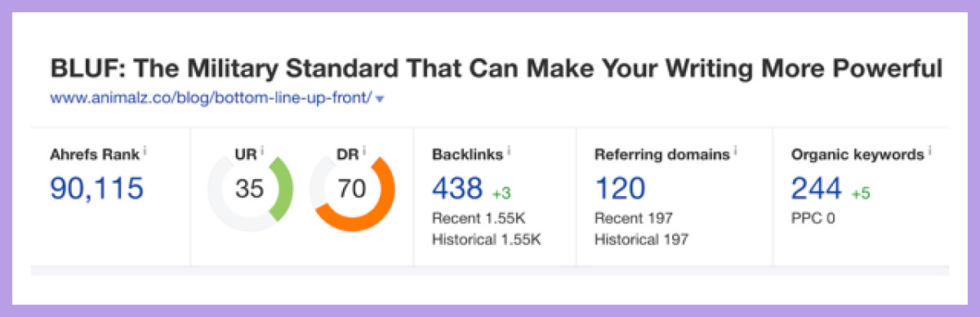The height and width of the screenshot is (317, 980).
Task: Open the animalz.co blog URL link
Action: pos(212,97)
